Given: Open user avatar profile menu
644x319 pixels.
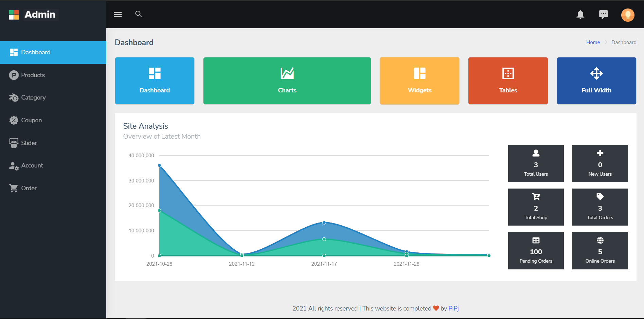Looking at the screenshot, I should (x=628, y=15).
